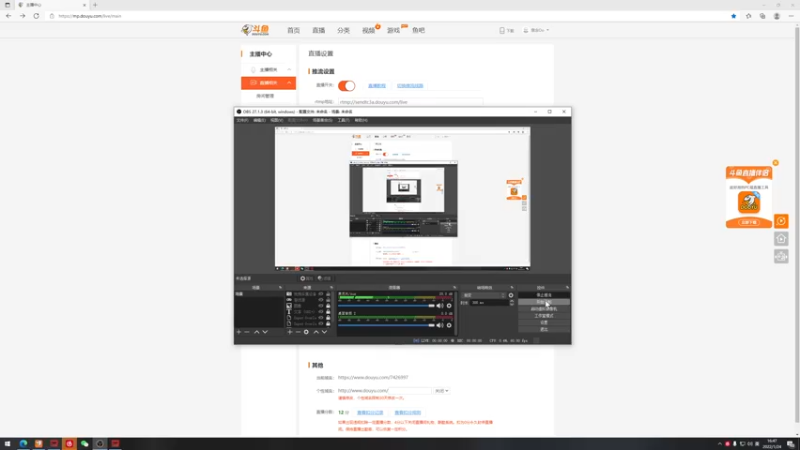Mute the first mixer channel speaker icon

(x=440, y=306)
